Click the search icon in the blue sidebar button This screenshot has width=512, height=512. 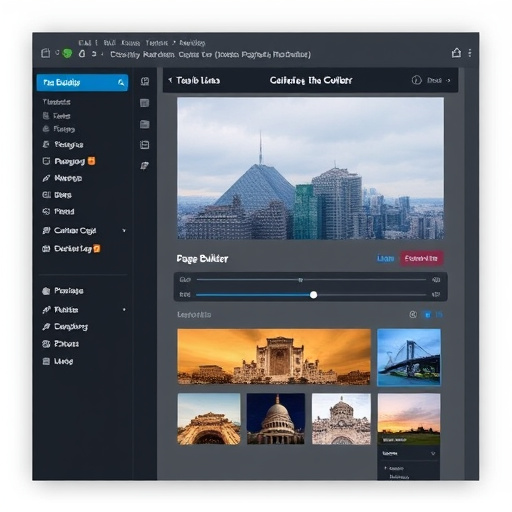[x=121, y=82]
